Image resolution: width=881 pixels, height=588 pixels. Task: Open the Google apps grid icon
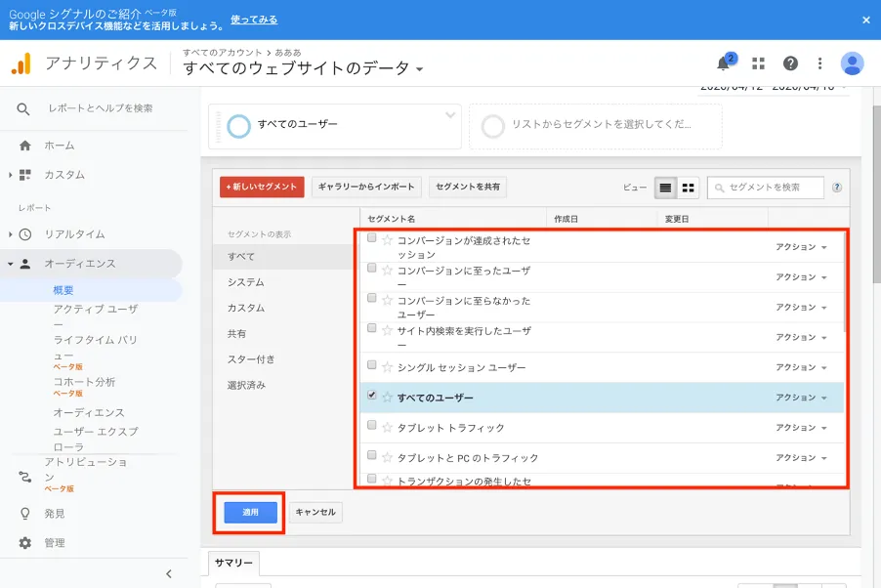[759, 63]
